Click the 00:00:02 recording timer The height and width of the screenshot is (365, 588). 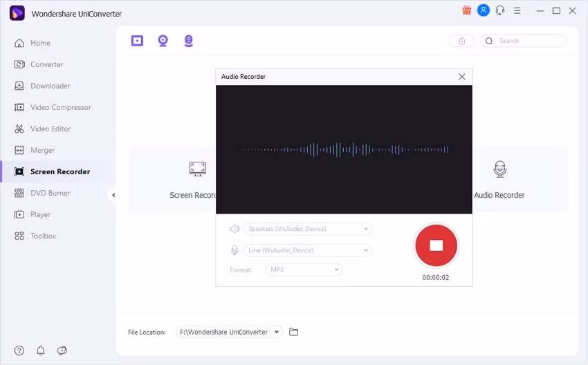436,278
